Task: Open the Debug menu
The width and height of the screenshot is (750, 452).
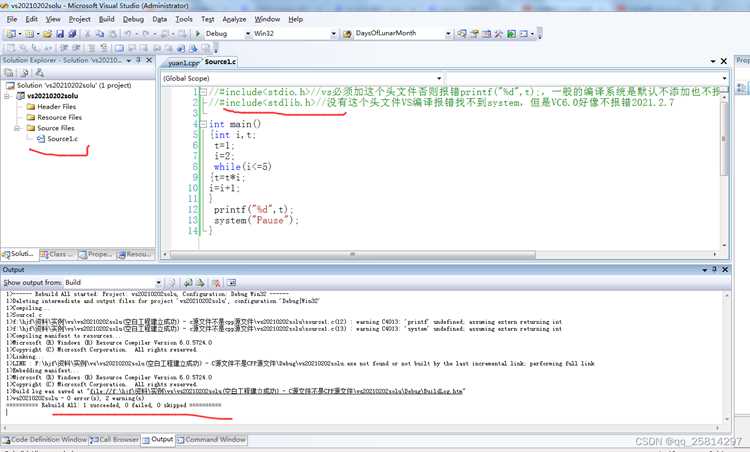Action: pos(133,19)
